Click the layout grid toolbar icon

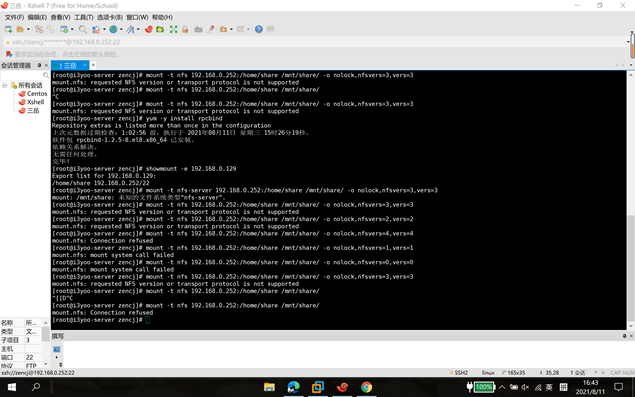pos(241,29)
